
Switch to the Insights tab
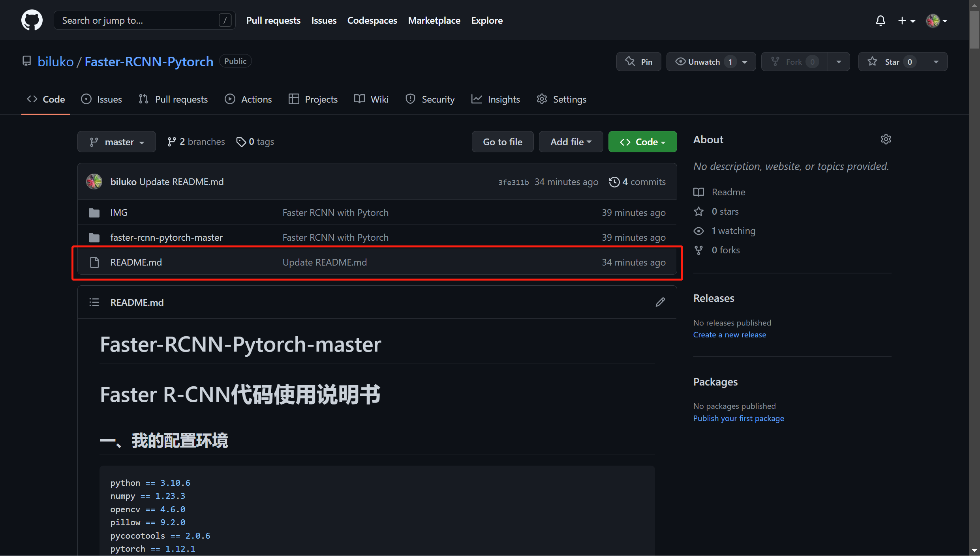(x=496, y=99)
